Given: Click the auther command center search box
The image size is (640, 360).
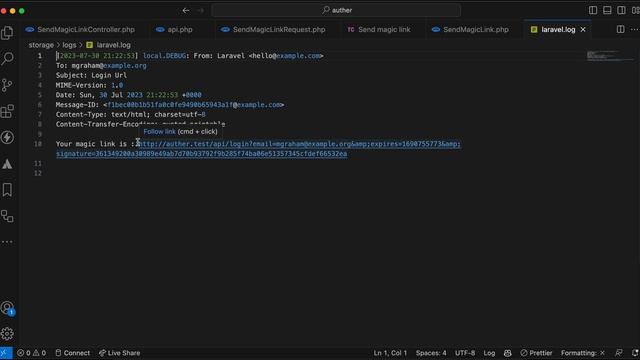Looking at the screenshot, I should click(x=336, y=10).
